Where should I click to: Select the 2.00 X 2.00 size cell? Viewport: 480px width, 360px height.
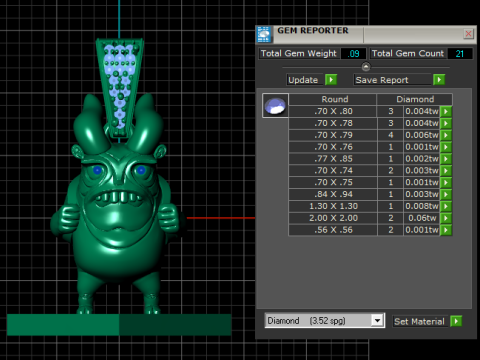(333, 218)
